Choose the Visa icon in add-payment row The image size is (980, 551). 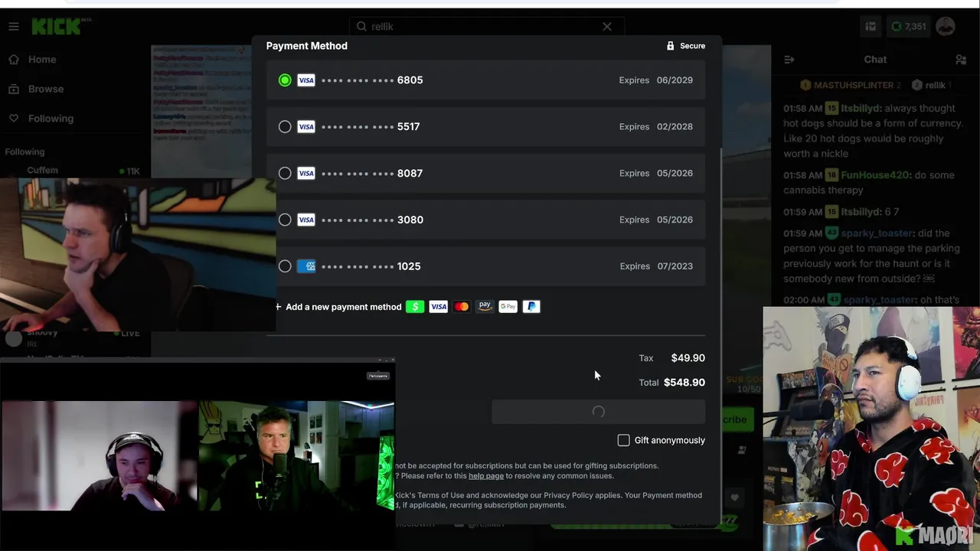pos(438,307)
